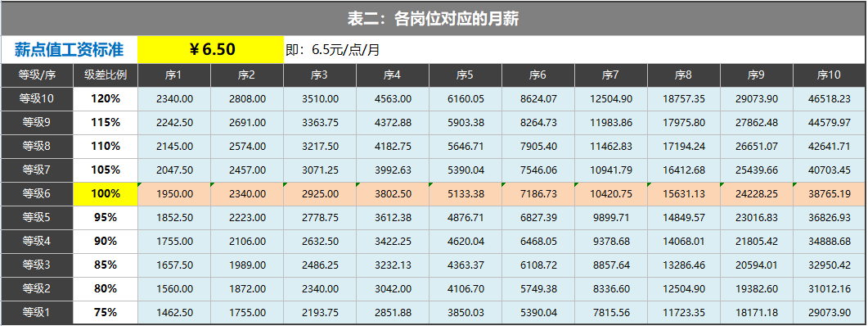Select the 120% ratio cell

click(106, 99)
